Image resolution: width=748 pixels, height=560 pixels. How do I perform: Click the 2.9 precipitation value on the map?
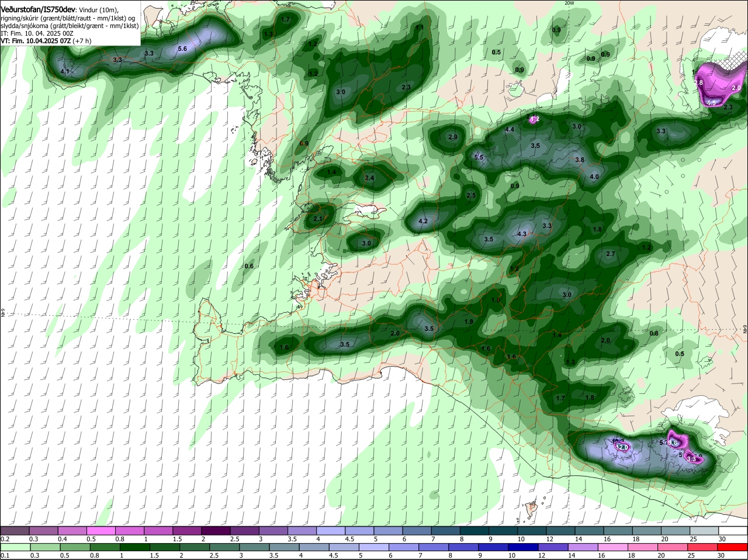click(452, 137)
